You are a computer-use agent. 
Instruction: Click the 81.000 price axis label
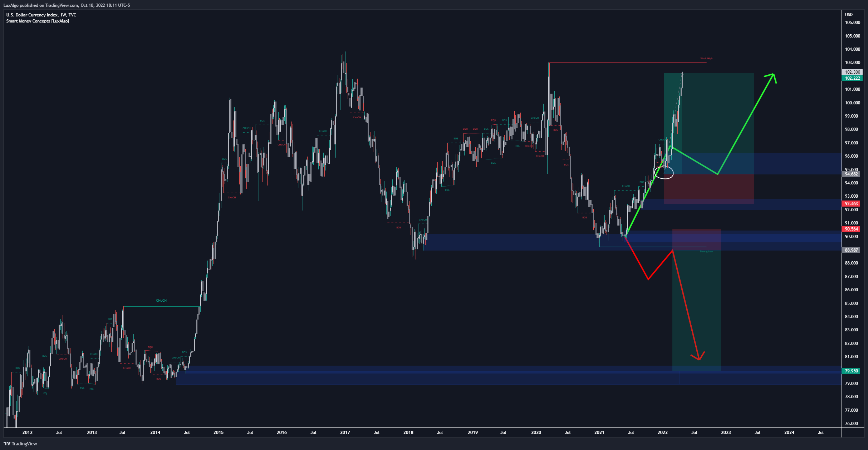coord(851,357)
